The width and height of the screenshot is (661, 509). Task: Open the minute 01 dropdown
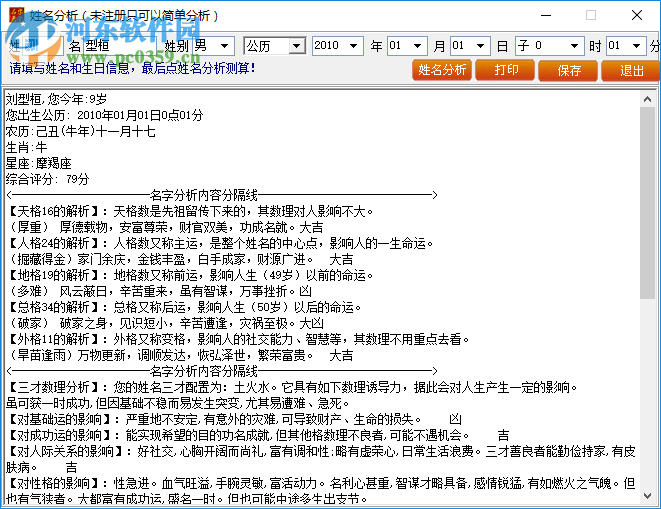[637, 46]
